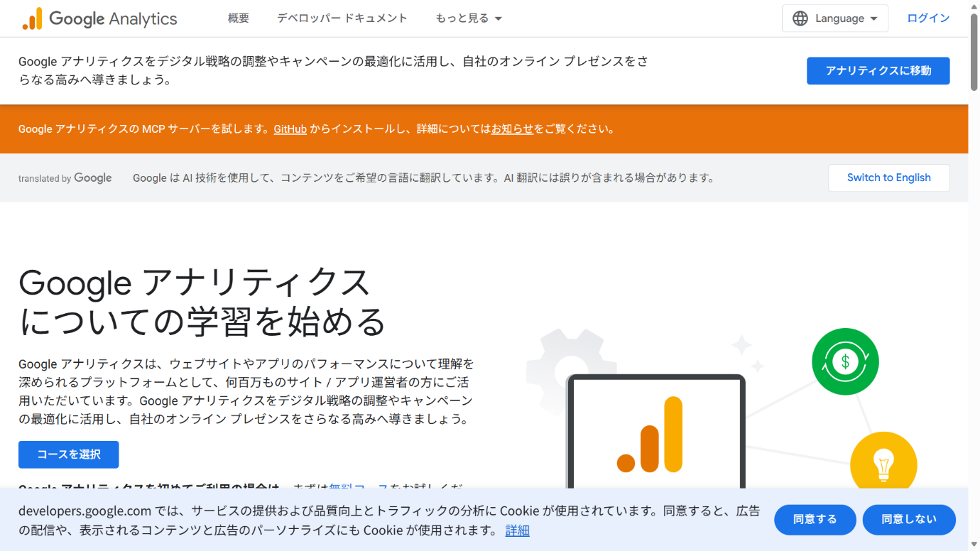The width and height of the screenshot is (980, 551).
Task: Click the paragraph beginning 'Google アナリティクスは、ウェブサイト'
Action: [x=246, y=391]
